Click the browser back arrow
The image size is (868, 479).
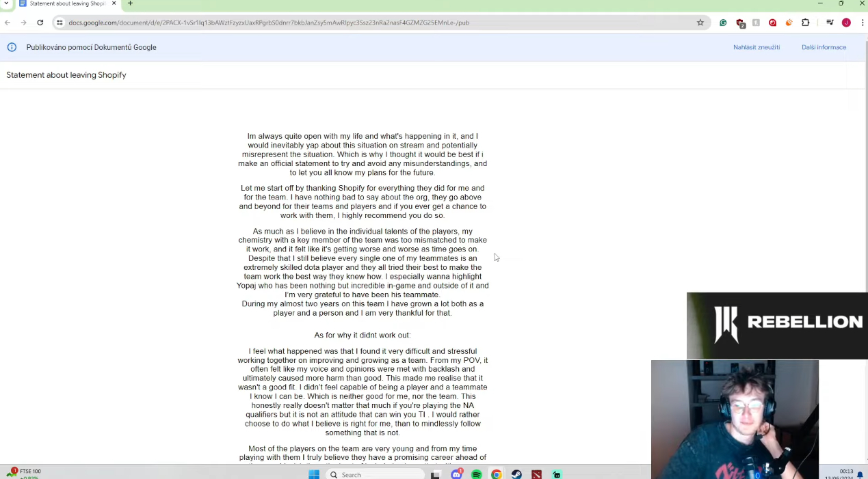click(8, 23)
